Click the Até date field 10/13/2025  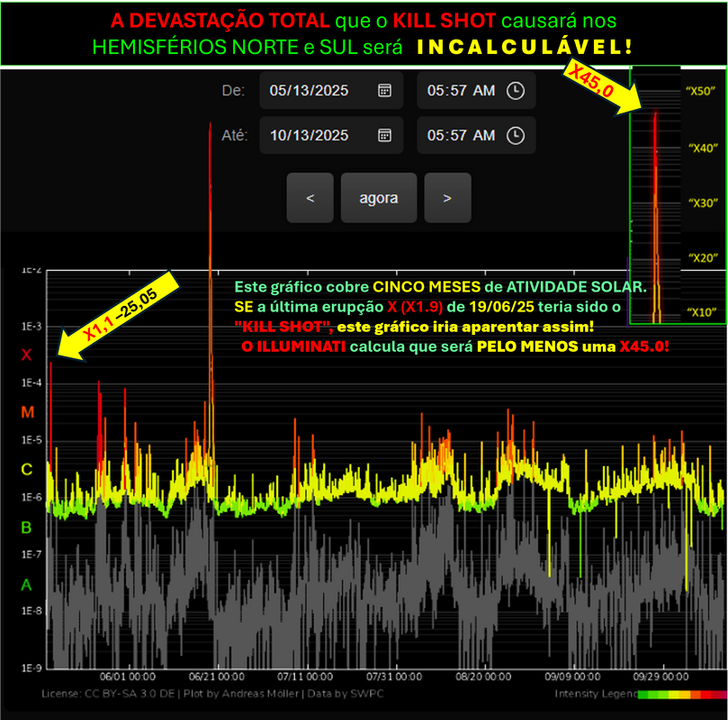pos(310,135)
